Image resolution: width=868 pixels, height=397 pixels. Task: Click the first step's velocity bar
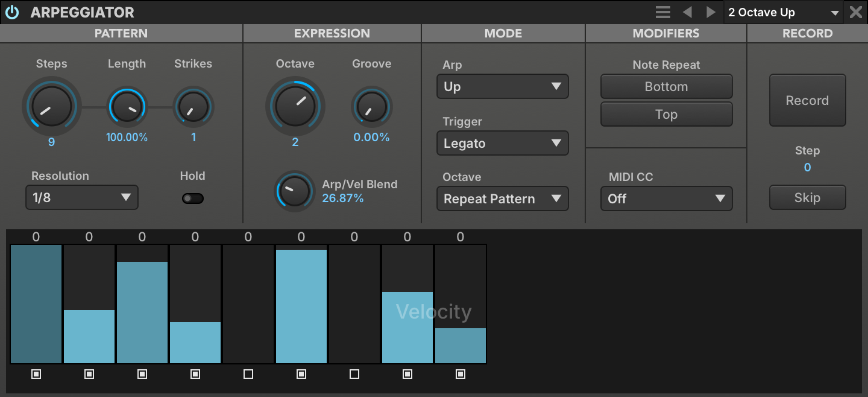[36, 304]
